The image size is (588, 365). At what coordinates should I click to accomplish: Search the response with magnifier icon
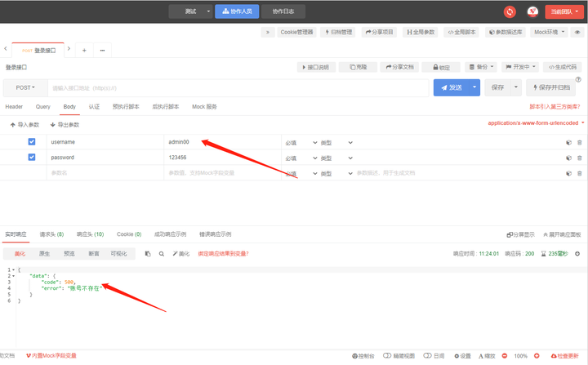pos(161,254)
